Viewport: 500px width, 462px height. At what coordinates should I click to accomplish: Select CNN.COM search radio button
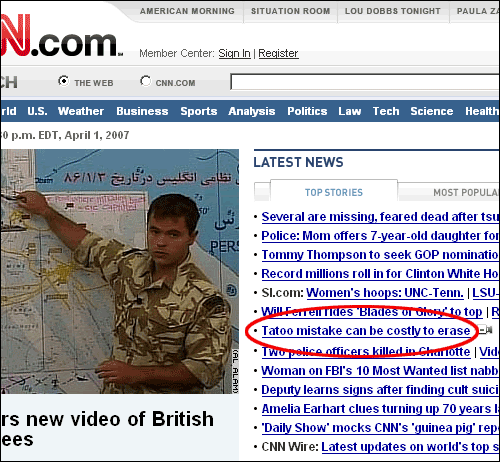click(x=145, y=81)
